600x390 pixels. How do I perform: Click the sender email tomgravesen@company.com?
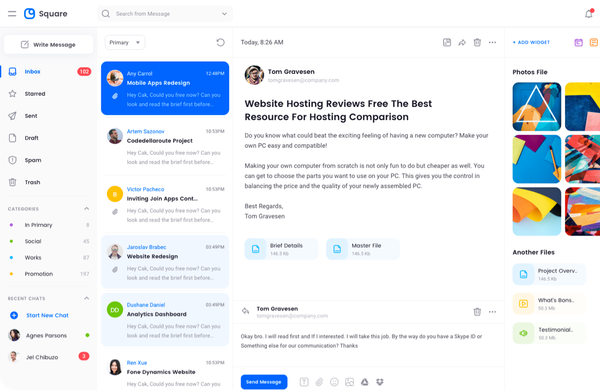(x=303, y=80)
